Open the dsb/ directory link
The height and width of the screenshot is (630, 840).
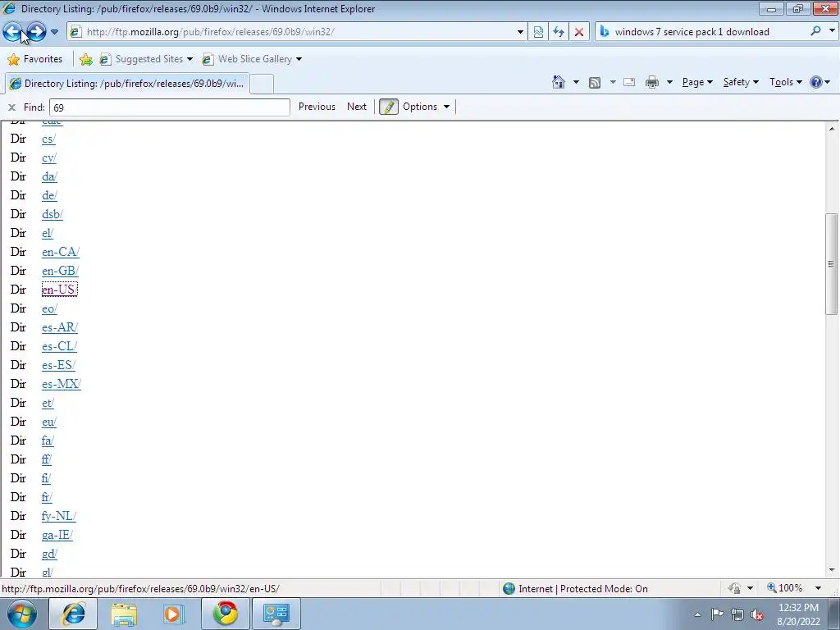pyautogui.click(x=52, y=214)
